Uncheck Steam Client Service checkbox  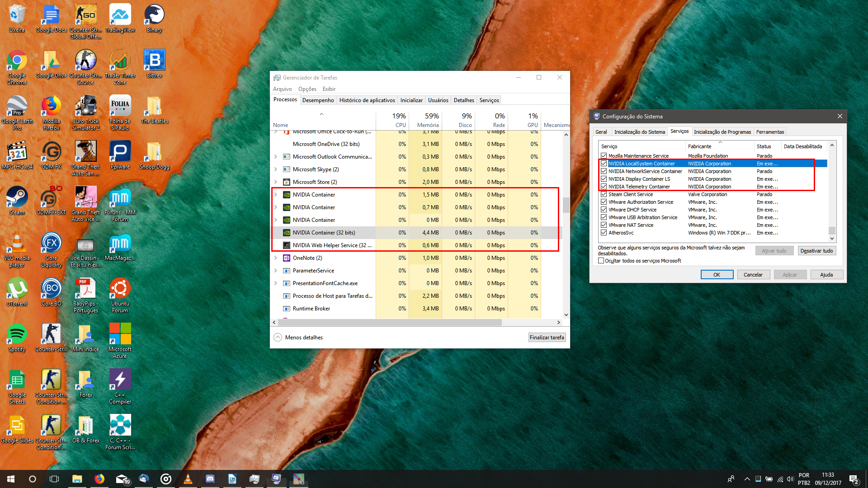tap(604, 194)
